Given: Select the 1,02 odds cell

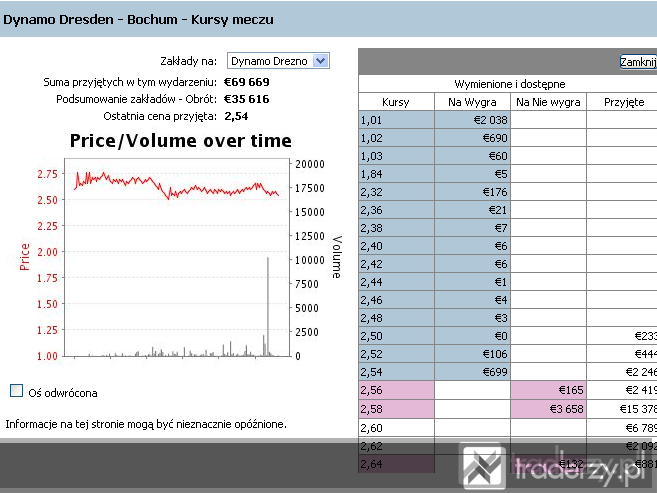Looking at the screenshot, I should click(396, 138).
